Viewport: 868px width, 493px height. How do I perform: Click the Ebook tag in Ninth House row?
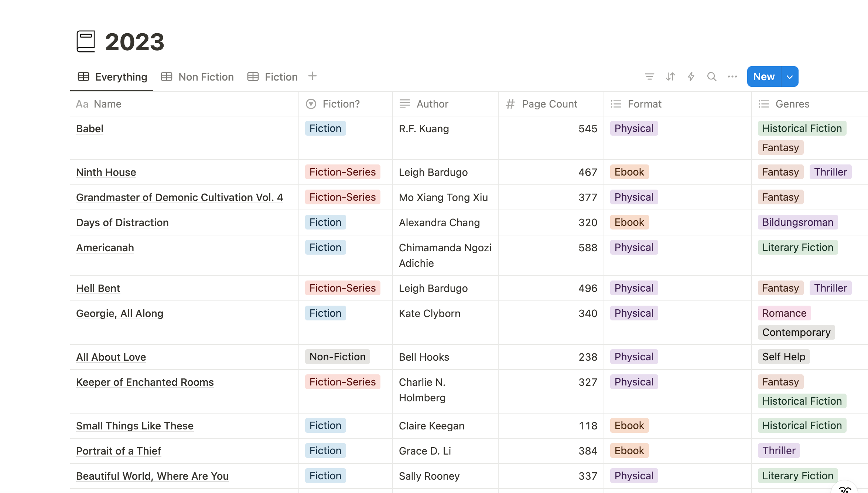pyautogui.click(x=629, y=172)
